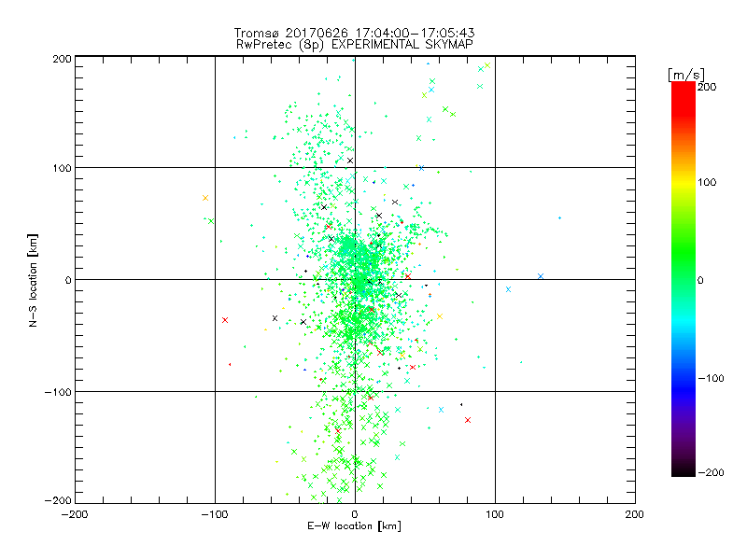Viewport: 747px width, 560px height.
Task: Click the y-axis tick label -200
Action: 58,500
